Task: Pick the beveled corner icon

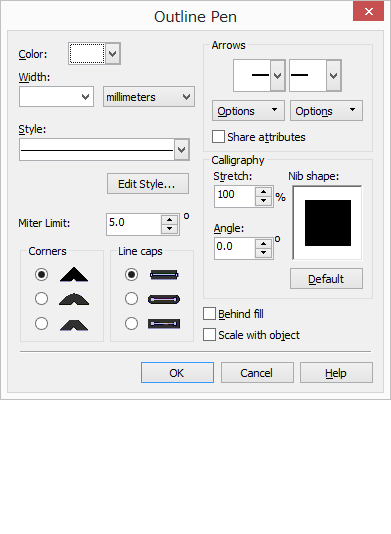Action: pyautogui.click(x=74, y=324)
